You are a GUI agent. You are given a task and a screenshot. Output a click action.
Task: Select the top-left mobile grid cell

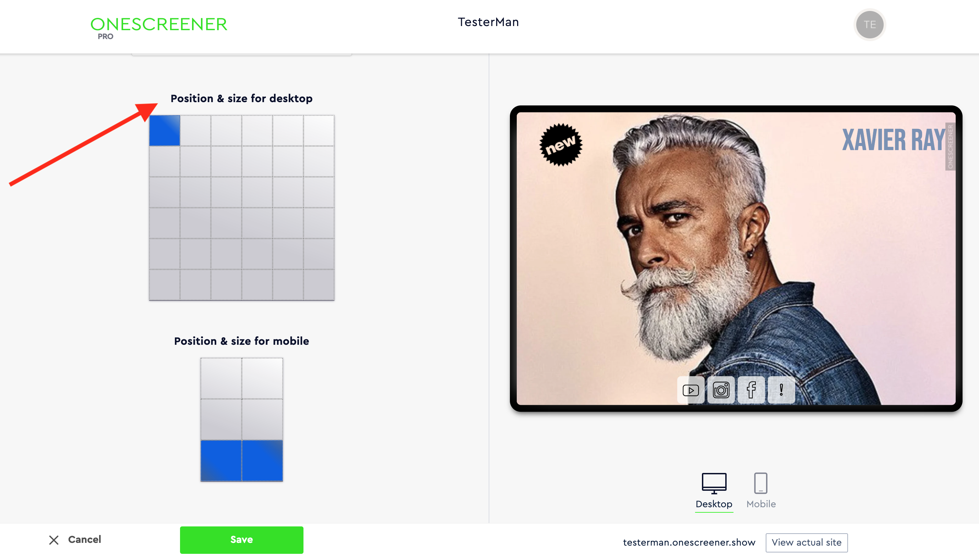221,378
